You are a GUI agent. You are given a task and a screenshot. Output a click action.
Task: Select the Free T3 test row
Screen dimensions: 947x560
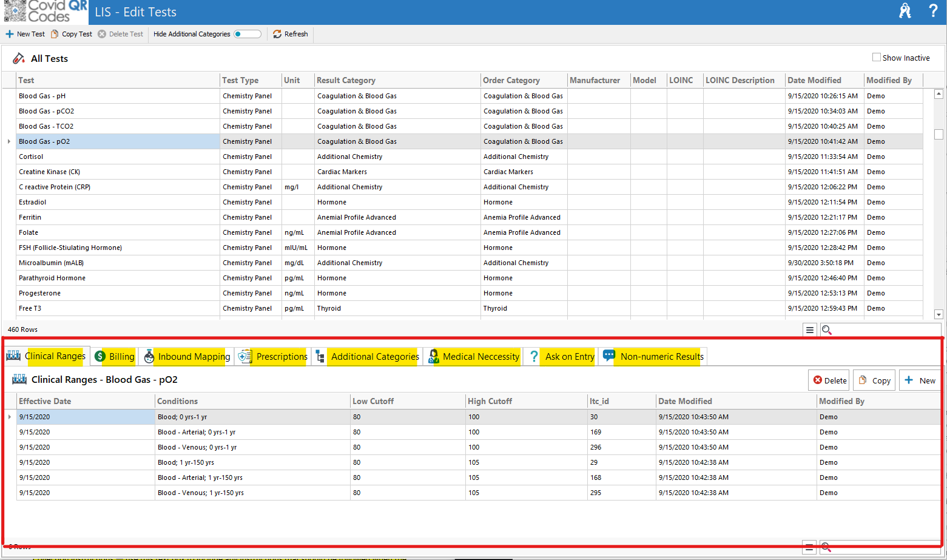(470, 308)
